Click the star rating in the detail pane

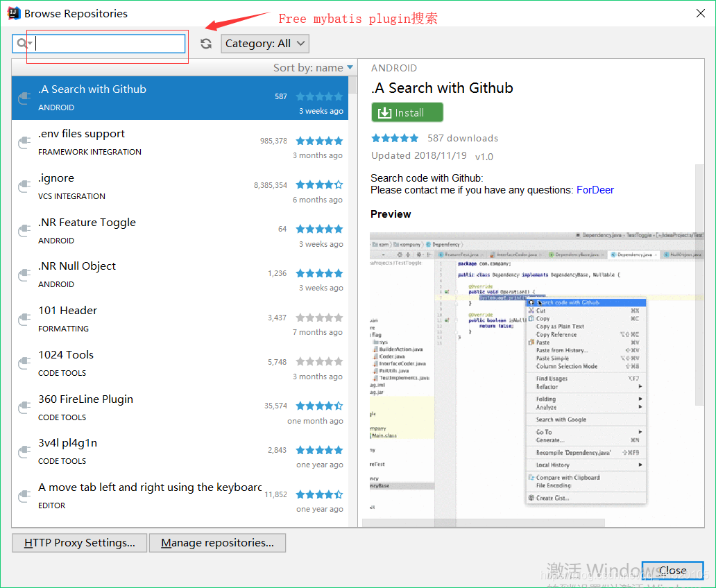click(395, 138)
